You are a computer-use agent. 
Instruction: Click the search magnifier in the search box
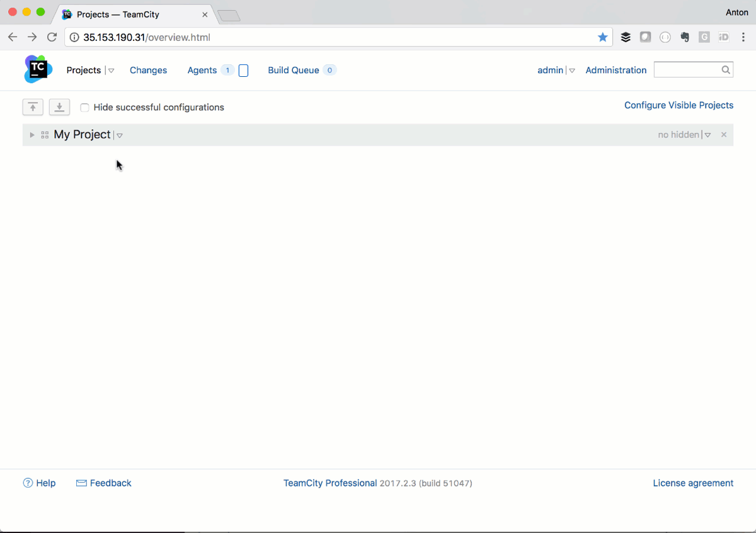[x=726, y=69]
